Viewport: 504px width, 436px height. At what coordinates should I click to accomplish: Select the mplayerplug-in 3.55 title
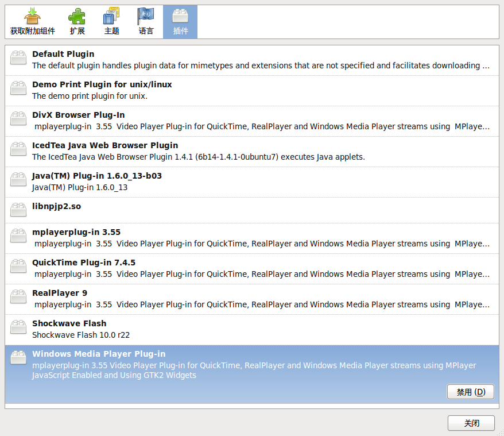click(x=76, y=232)
